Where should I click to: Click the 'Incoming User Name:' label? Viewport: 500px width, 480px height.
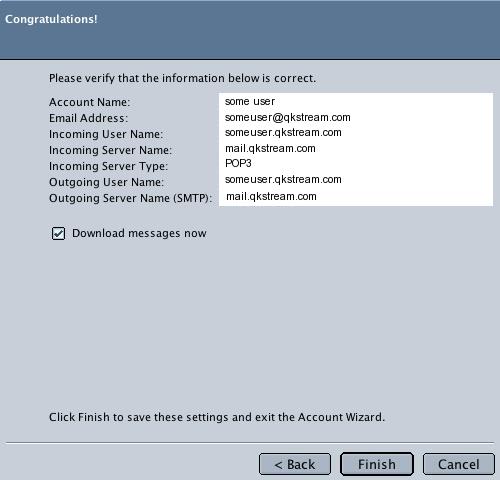coord(106,134)
